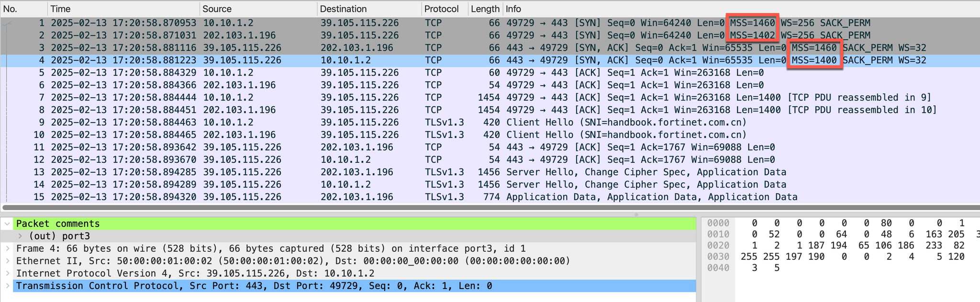Click hex offset 0010 in bytes pane
Image resolution: width=980 pixels, height=302 pixels.
pos(718,234)
